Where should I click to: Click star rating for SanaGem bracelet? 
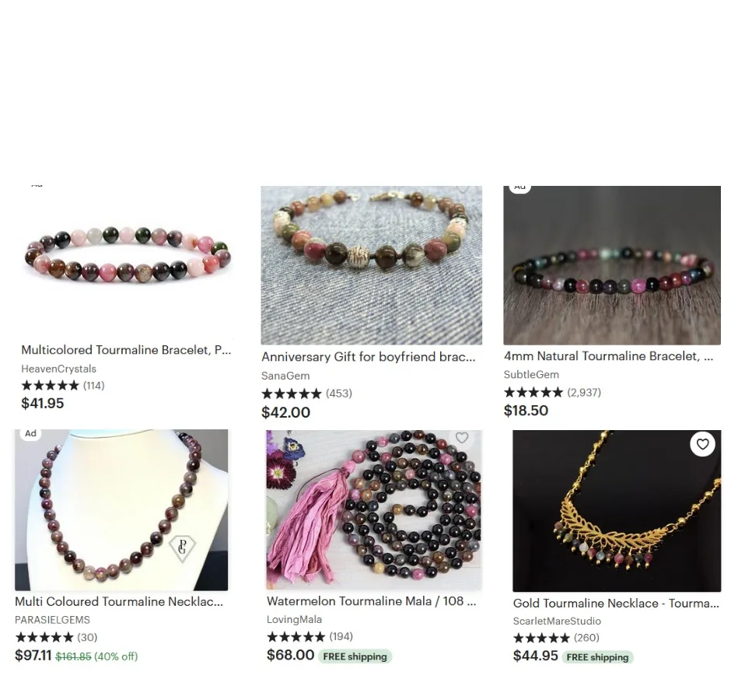pyautogui.click(x=292, y=394)
